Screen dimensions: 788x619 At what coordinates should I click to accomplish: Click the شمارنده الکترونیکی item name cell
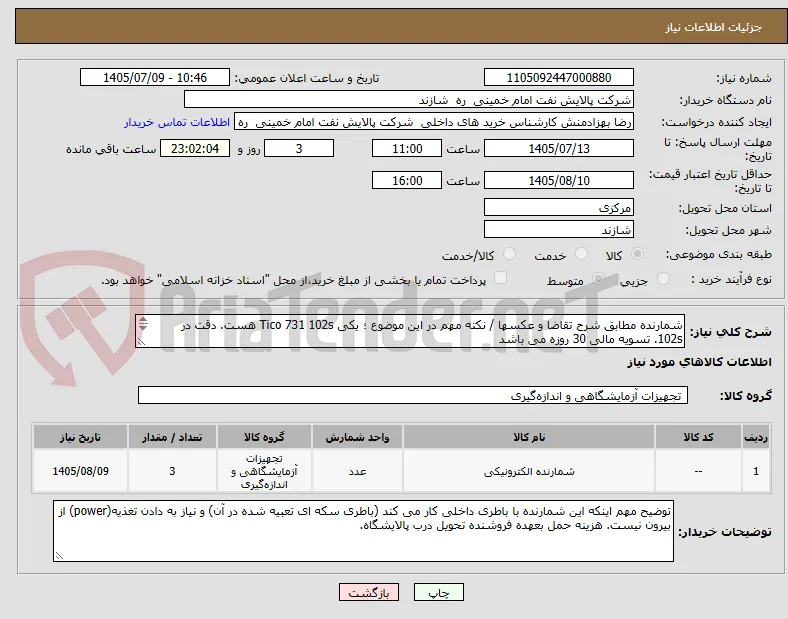click(x=529, y=471)
